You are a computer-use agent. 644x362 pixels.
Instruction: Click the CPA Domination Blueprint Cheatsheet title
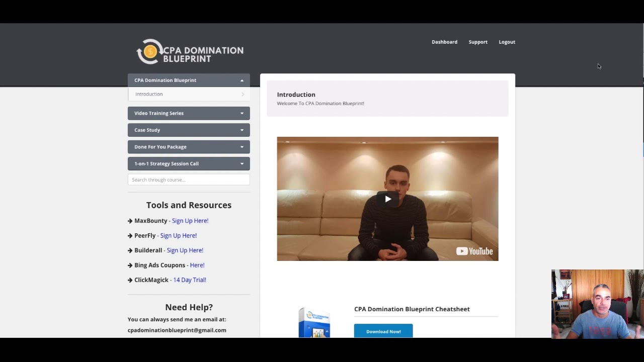(412, 309)
